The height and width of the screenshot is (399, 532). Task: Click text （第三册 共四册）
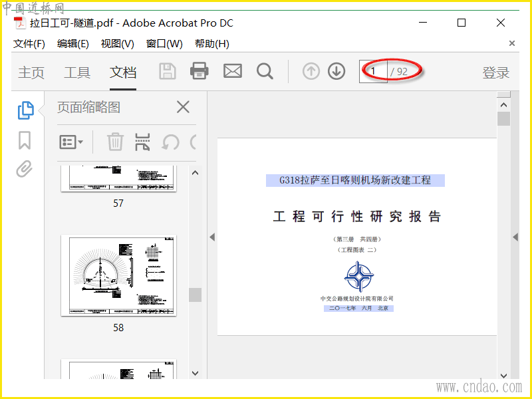(x=357, y=239)
